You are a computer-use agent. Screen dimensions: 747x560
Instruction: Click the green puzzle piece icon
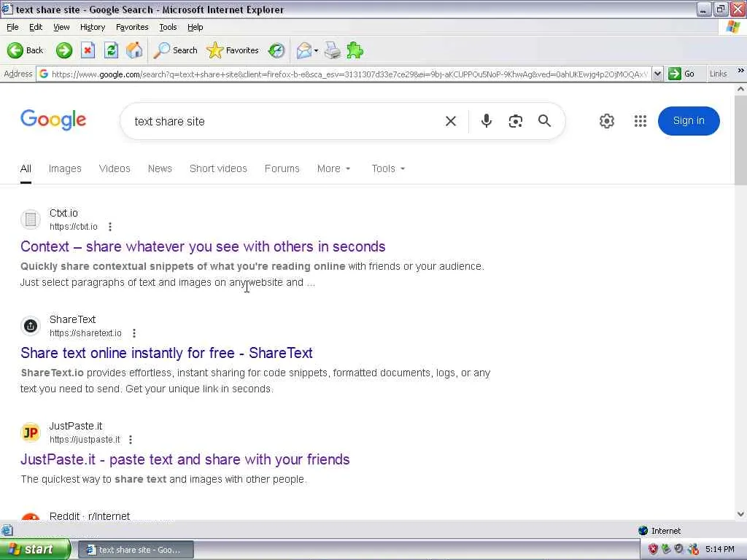(x=355, y=50)
